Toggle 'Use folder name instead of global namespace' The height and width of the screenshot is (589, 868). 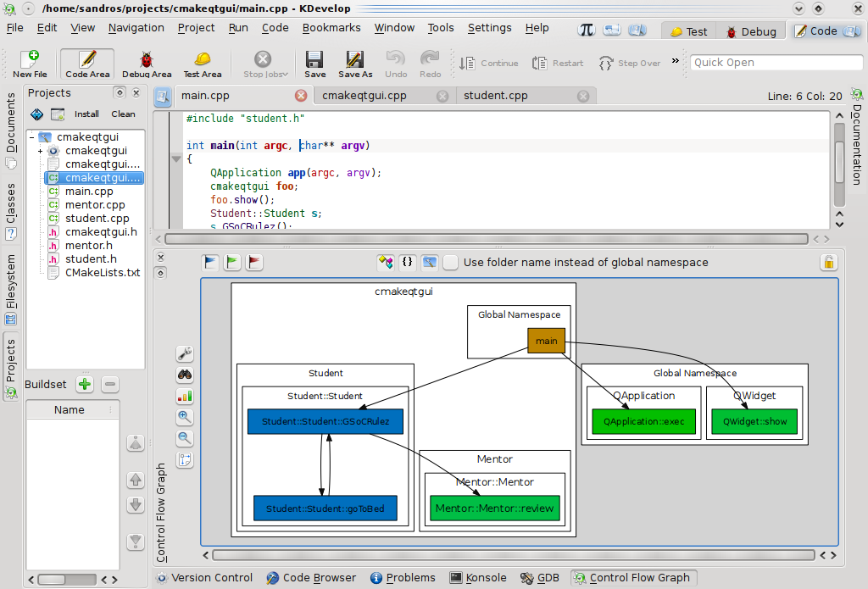450,262
